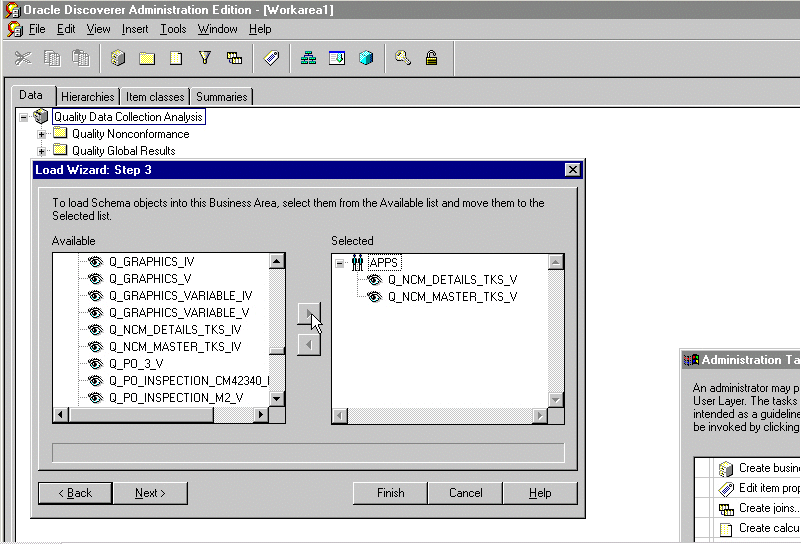Select Q_NCM_DETAILS_TKS_IV in Available list

pos(175,329)
